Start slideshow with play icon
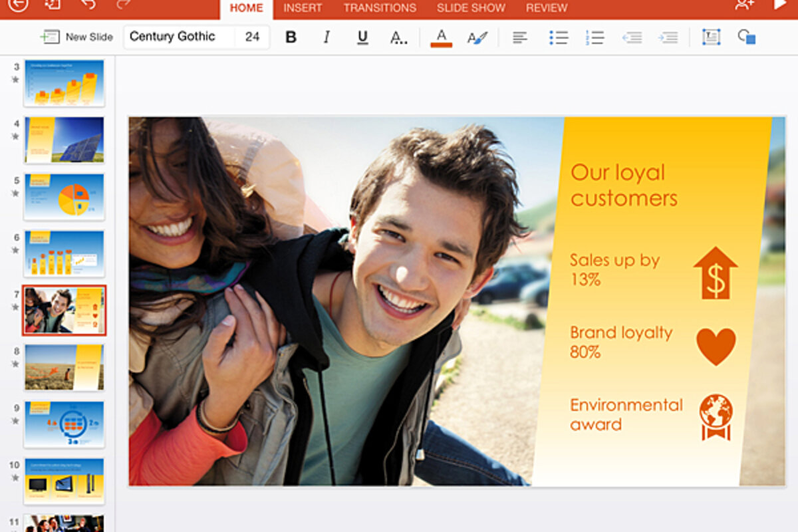The width and height of the screenshot is (798, 532). [x=780, y=5]
